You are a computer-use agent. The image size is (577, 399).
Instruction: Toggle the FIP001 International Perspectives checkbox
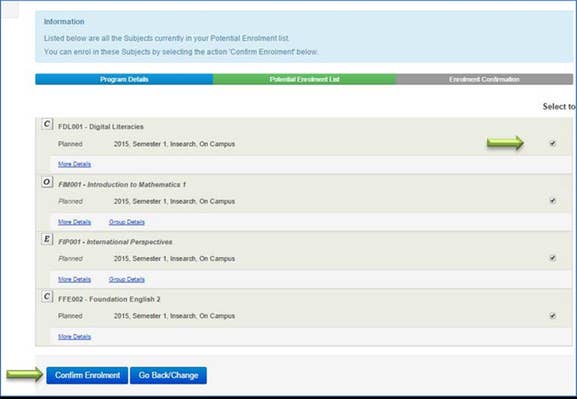click(x=553, y=258)
